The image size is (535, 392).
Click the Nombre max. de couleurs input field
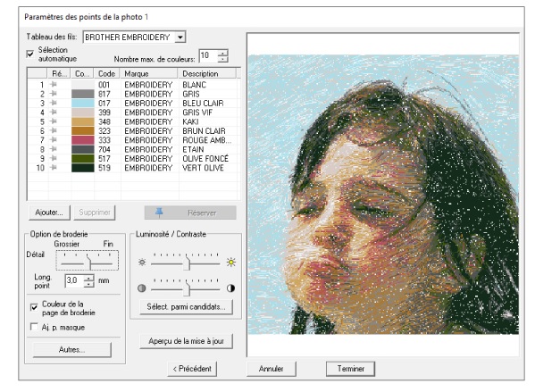pos(208,55)
